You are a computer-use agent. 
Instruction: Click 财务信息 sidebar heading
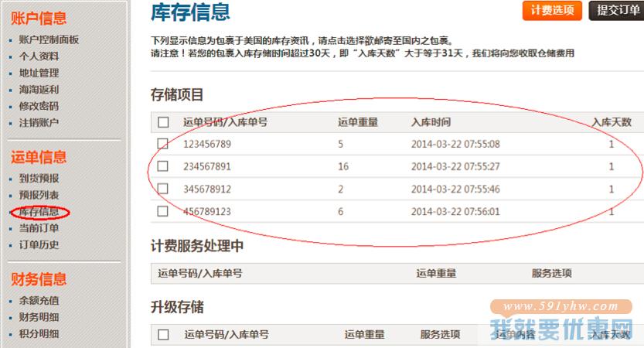39,279
